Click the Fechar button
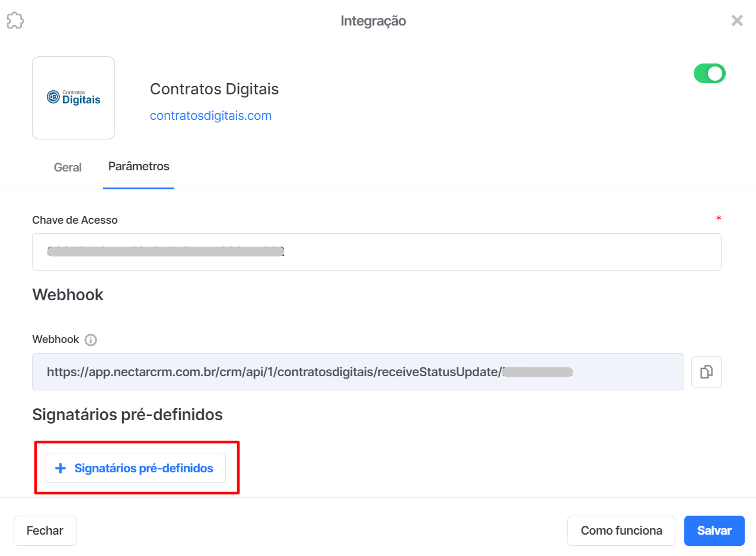The width and height of the screenshot is (756, 556). point(45,530)
